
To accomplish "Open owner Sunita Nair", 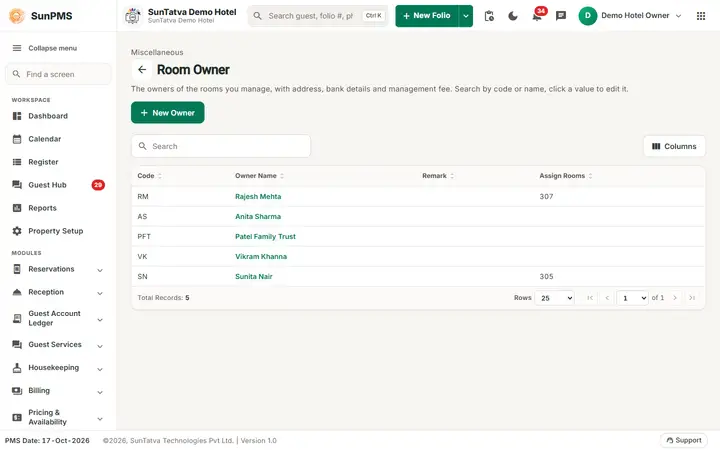I will [254, 276].
